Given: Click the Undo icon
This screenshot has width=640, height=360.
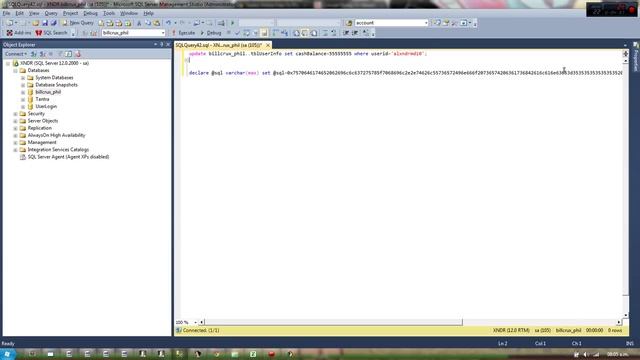Looking at the screenshot, I should tap(168, 23).
